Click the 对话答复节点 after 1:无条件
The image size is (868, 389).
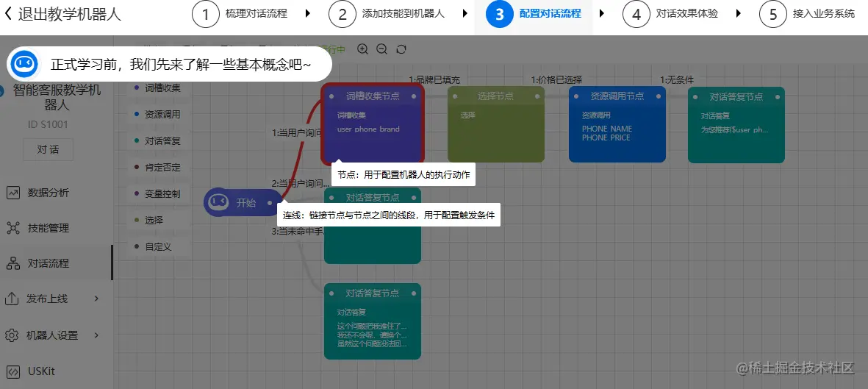pyautogui.click(x=736, y=125)
